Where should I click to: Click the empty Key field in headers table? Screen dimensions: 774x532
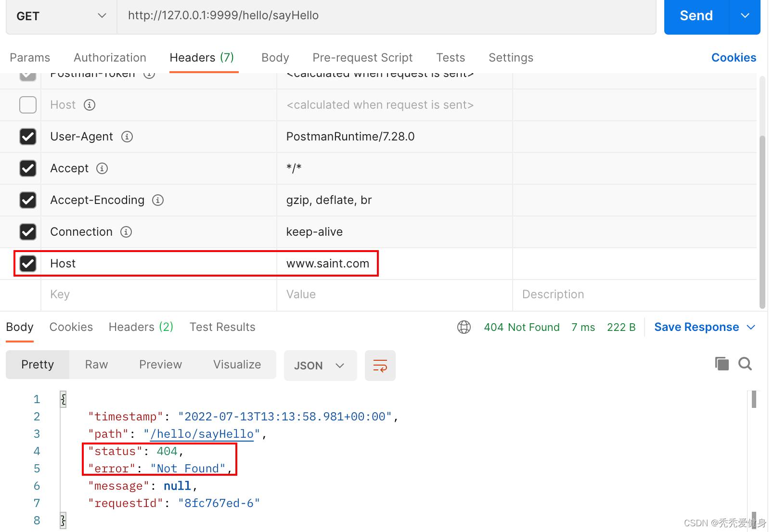(x=159, y=294)
